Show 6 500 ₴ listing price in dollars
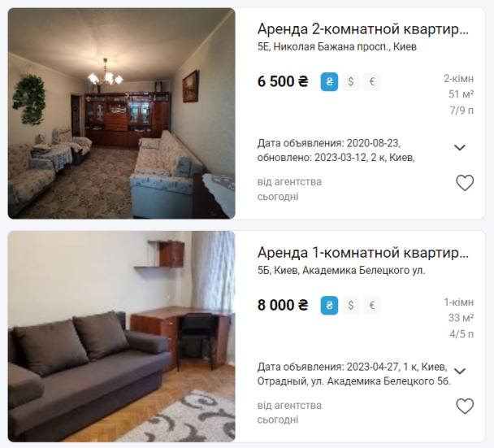 pos(351,82)
